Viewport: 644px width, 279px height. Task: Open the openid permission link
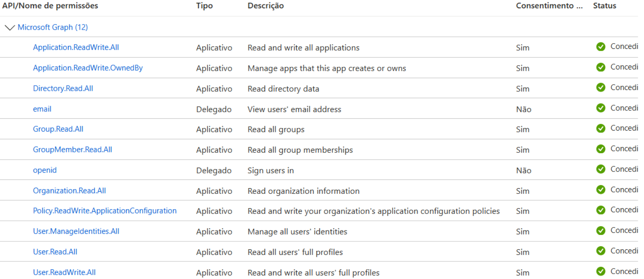click(45, 170)
